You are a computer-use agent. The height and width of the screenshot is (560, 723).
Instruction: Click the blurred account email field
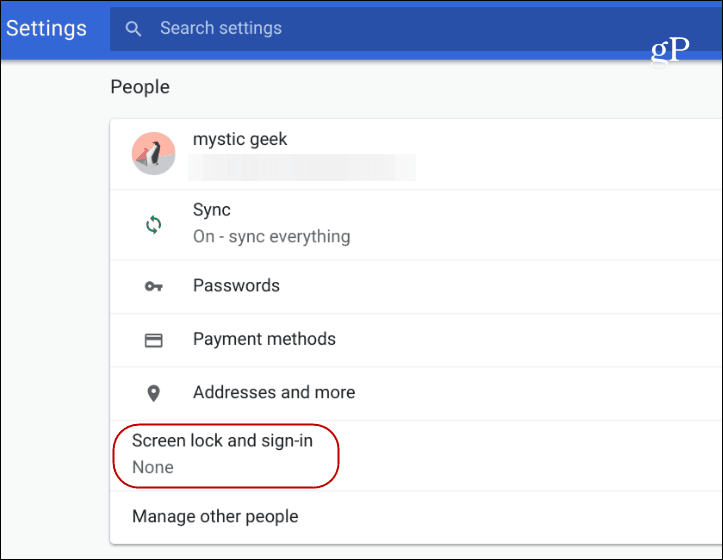point(302,167)
